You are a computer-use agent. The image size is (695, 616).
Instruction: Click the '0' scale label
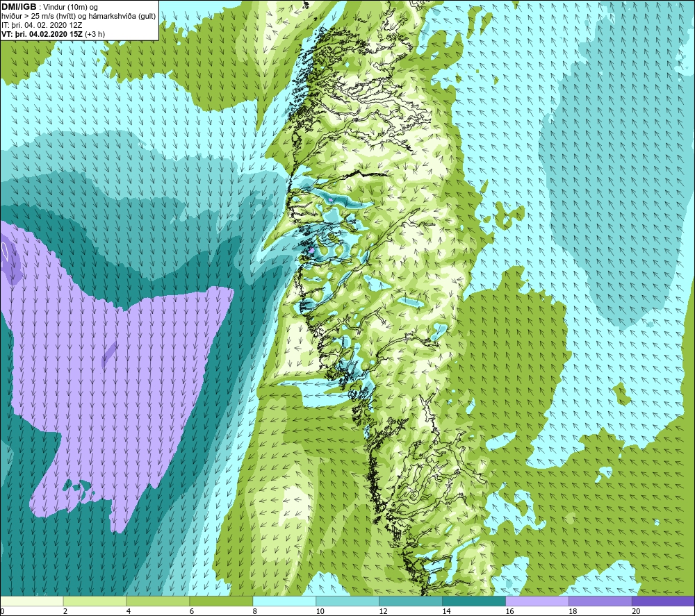[x=2, y=611]
